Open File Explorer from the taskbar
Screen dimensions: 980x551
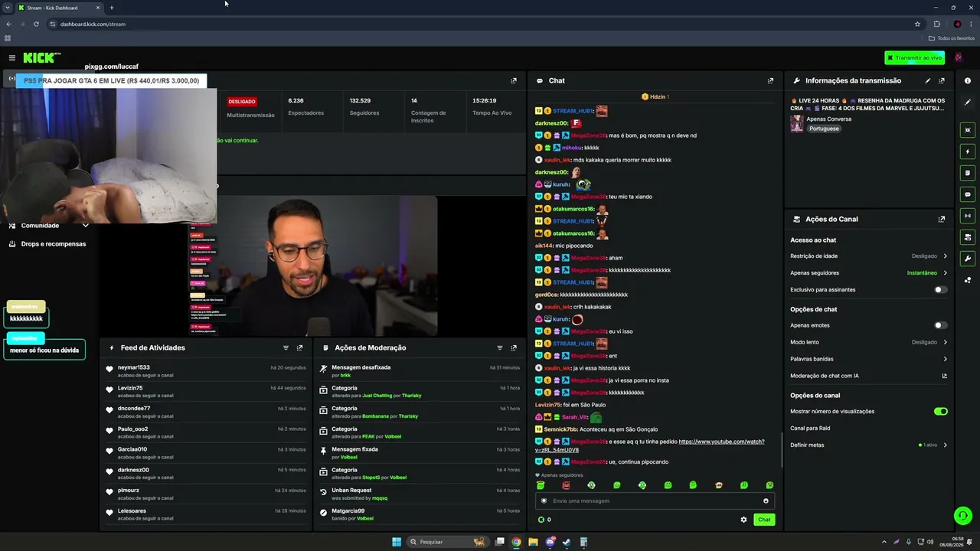pos(533,542)
